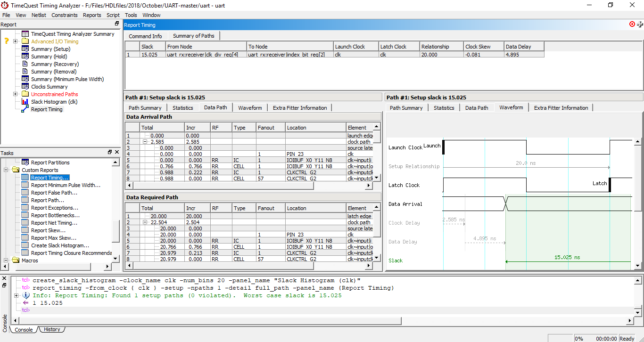Expand the Advanced I/O Timing folder
Screen dimensions: 644x342
click(x=15, y=41)
